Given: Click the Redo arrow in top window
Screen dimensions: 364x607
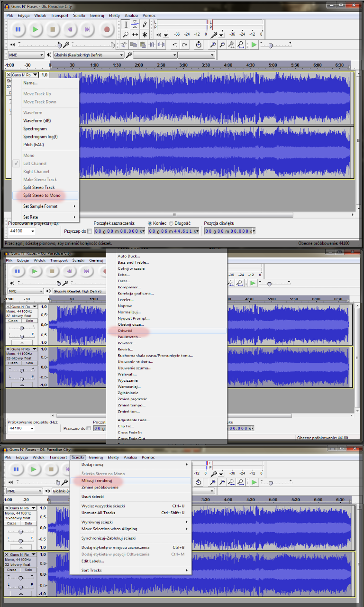Looking at the screenshot, I should (184, 45).
